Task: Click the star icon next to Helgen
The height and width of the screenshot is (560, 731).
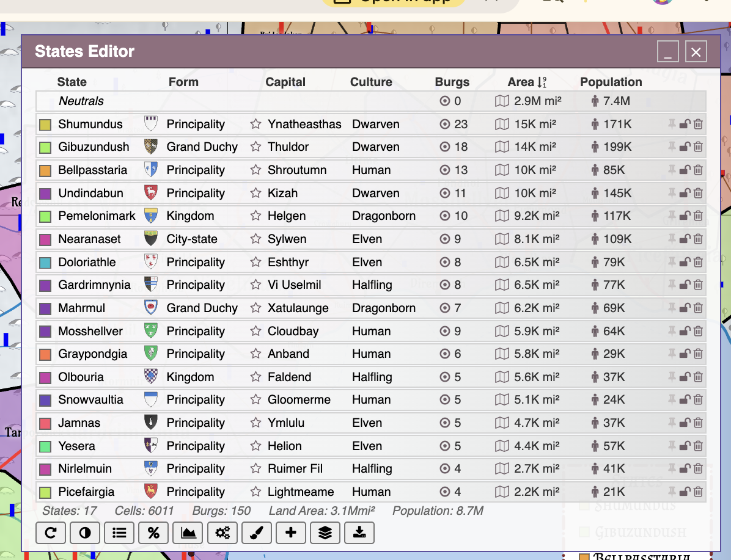Action: coord(255,216)
